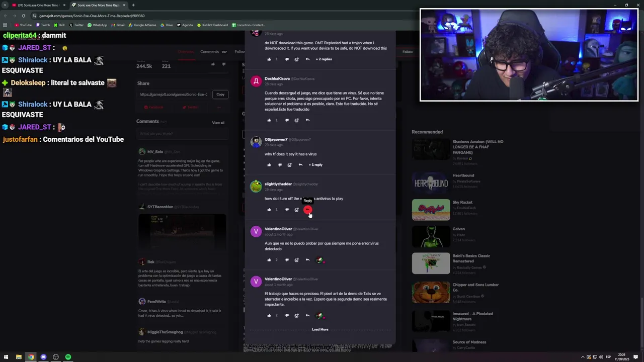Open Twitch bookmark in bookmarks bar
This screenshot has width=644, height=362.
tap(43, 25)
